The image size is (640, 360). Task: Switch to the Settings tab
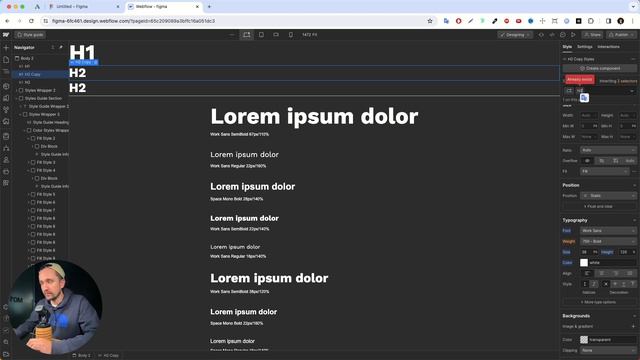(x=584, y=47)
